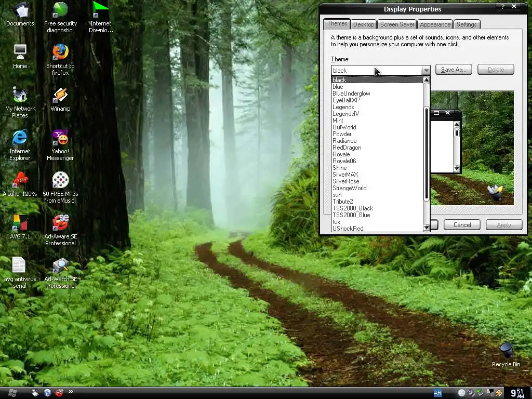The height and width of the screenshot is (399, 532).
Task: Click the Winamp lightning tray icon
Action: click(x=499, y=393)
